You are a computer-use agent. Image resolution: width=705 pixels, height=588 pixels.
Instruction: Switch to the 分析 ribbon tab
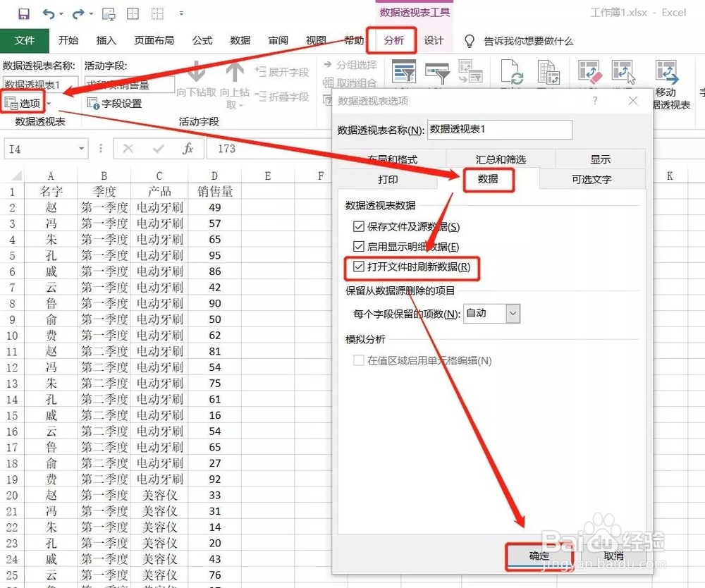[x=394, y=40]
